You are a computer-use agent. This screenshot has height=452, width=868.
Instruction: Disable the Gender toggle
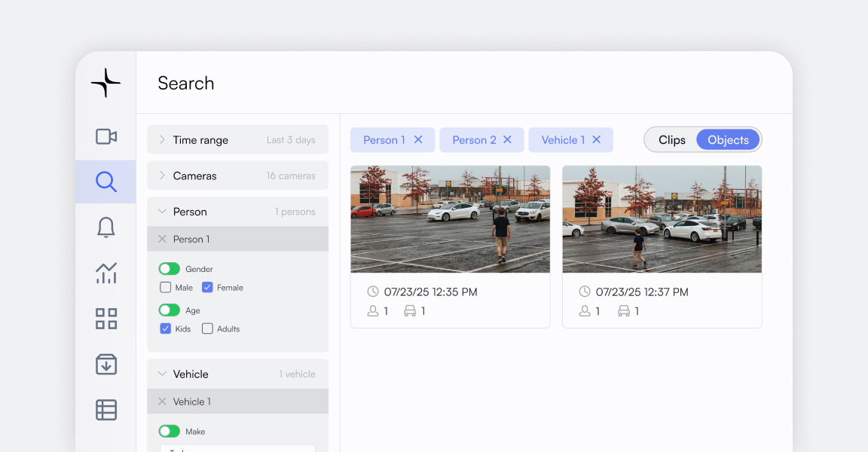(x=170, y=269)
